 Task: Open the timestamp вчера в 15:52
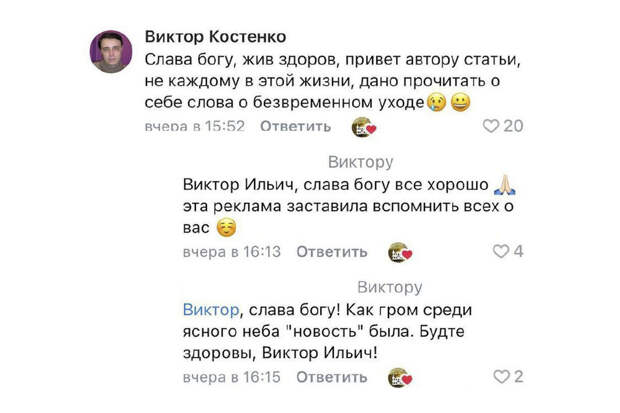pyautogui.click(x=195, y=127)
